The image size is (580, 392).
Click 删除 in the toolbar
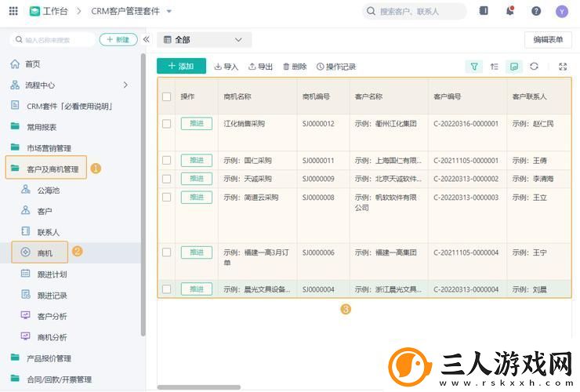(295, 67)
